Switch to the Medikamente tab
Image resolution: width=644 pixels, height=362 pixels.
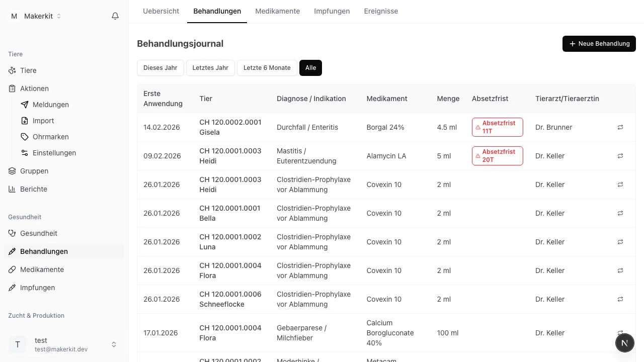277,11
